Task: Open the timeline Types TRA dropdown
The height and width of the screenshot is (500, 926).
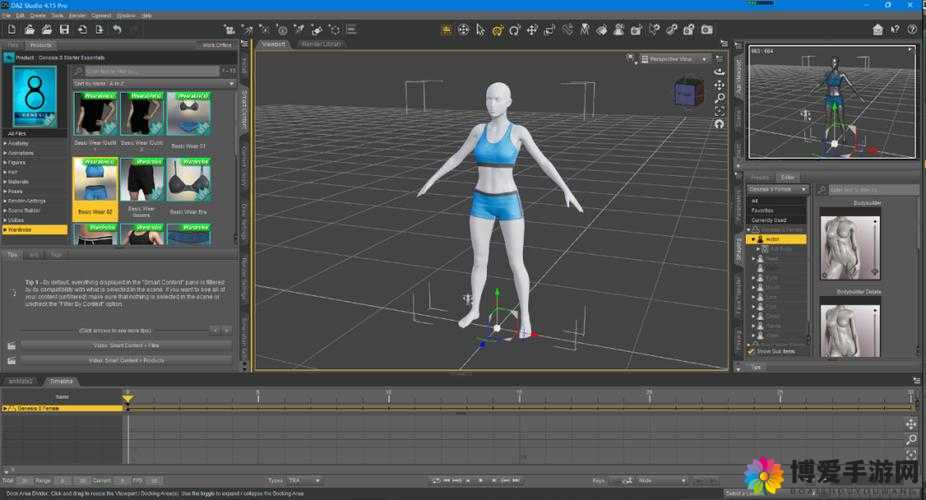Action: click(304, 481)
